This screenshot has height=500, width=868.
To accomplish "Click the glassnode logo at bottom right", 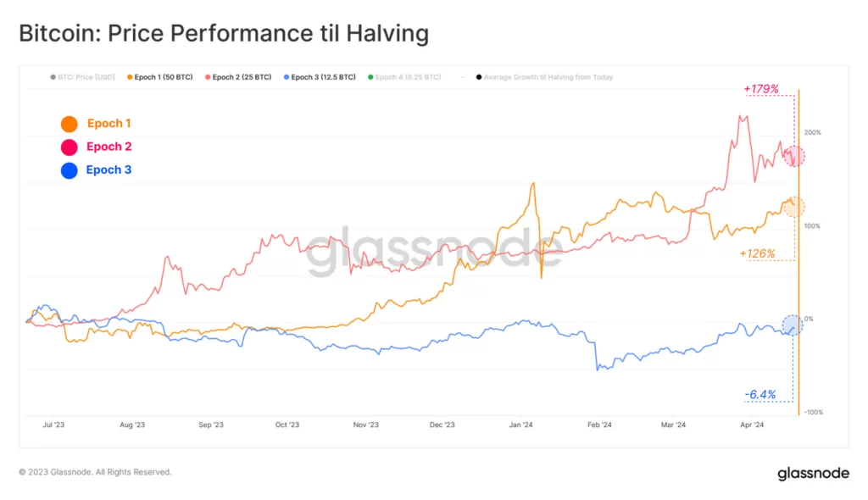I will (813, 473).
